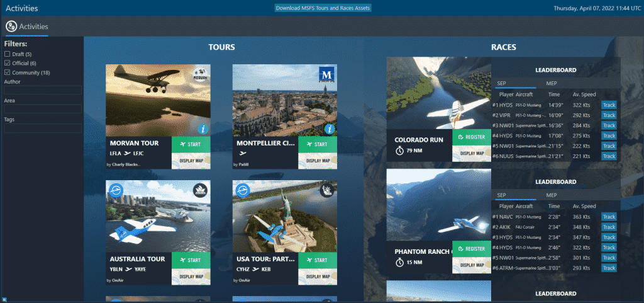Click OnAir logo badge on Australia Tour
The height and width of the screenshot is (303, 644).
pos(116,190)
